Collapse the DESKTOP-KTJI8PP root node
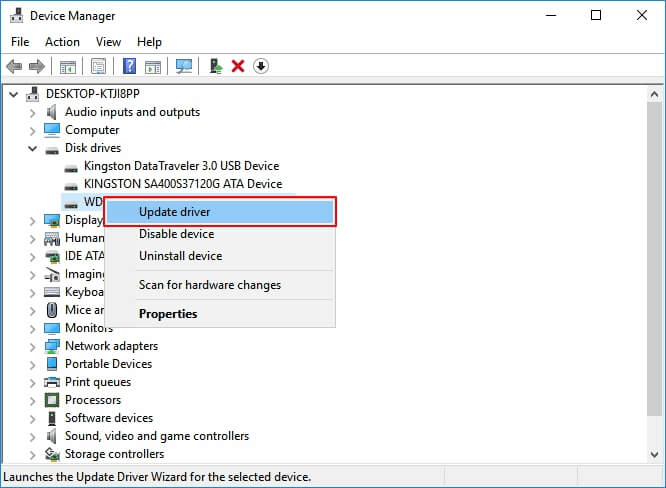666x488 pixels. tap(14, 94)
